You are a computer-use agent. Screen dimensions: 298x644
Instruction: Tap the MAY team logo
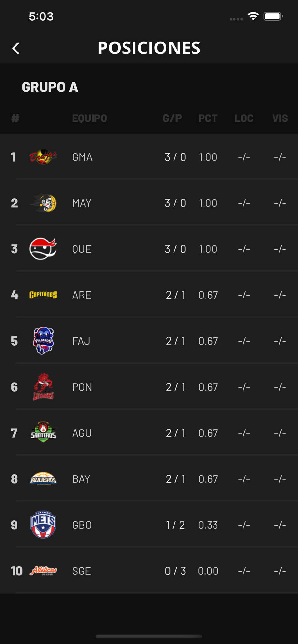click(43, 203)
